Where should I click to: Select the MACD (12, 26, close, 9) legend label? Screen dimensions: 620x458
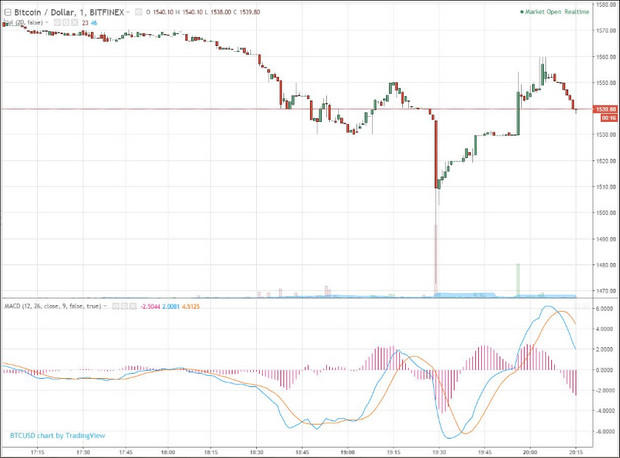pyautogui.click(x=50, y=304)
